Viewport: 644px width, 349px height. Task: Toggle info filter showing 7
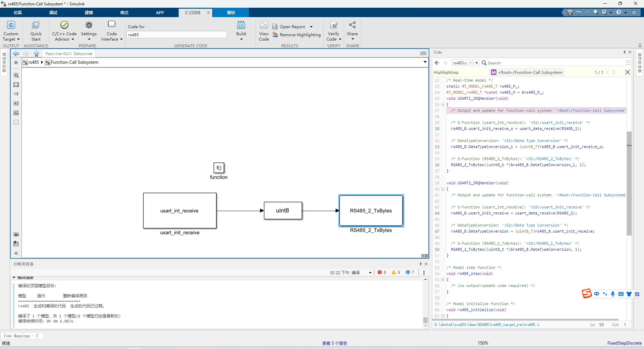coord(410,272)
